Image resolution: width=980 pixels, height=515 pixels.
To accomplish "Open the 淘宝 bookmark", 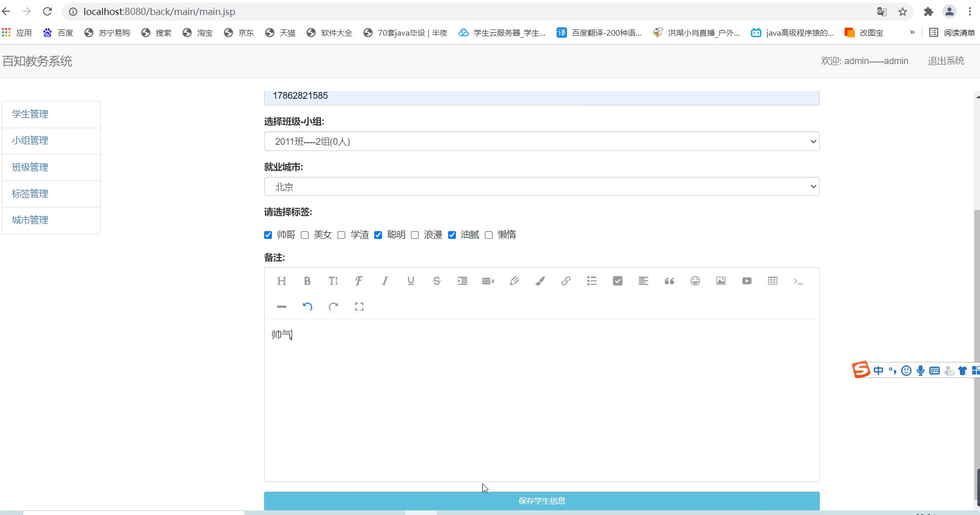I will 198,33.
